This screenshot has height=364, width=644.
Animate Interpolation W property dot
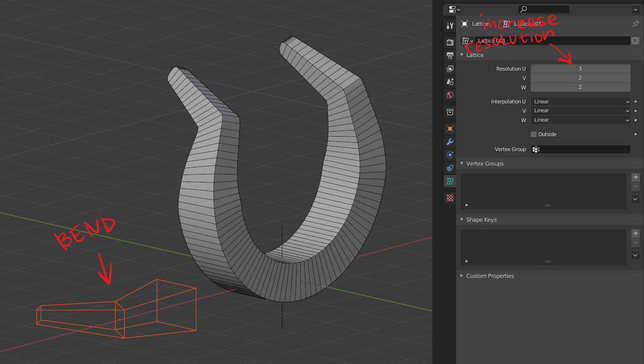pos(636,120)
